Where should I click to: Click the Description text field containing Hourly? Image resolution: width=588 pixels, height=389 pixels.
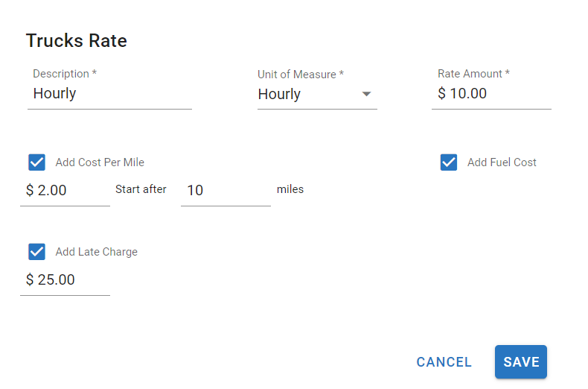(x=109, y=94)
